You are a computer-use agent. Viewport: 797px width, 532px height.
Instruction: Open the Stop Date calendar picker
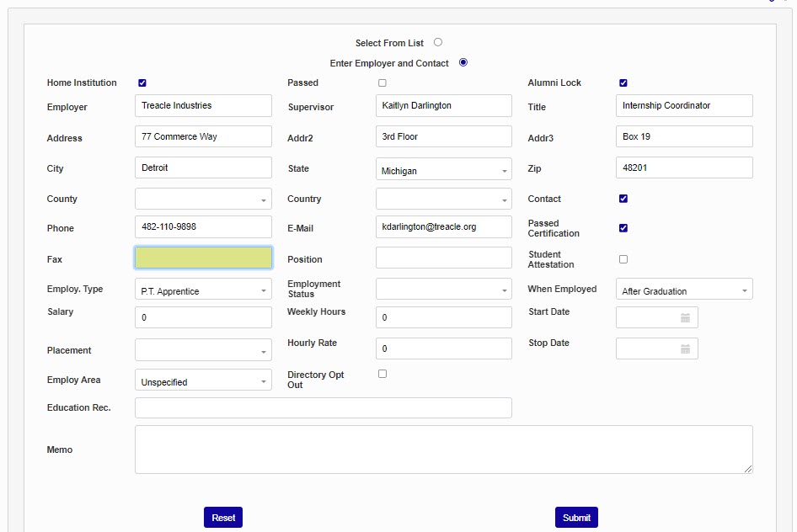click(685, 348)
